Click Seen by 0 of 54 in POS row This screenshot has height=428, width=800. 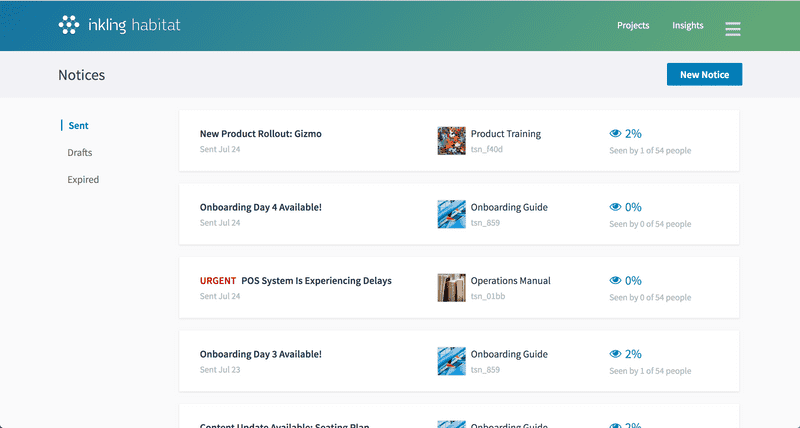[x=650, y=297]
